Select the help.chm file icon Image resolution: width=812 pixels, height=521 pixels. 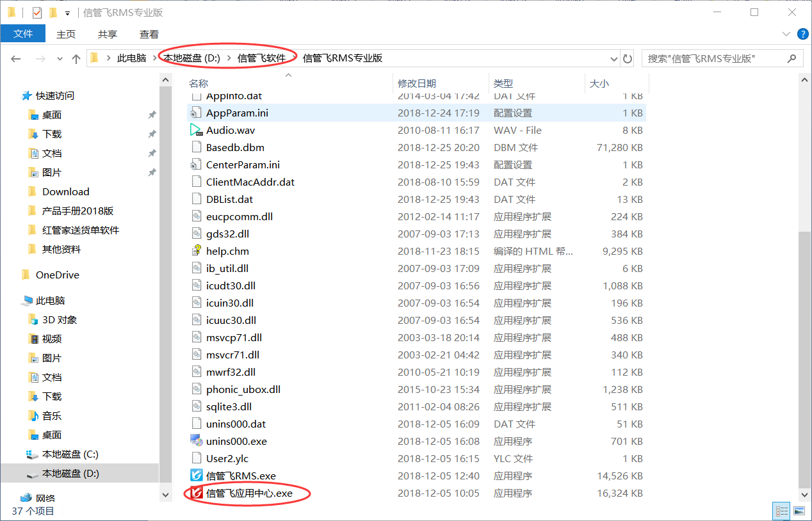(196, 251)
